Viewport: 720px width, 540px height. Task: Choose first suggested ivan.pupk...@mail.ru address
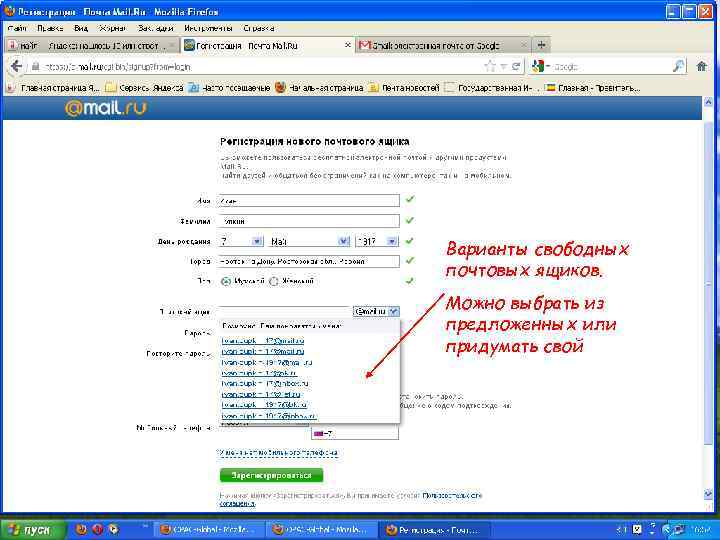tap(263, 341)
